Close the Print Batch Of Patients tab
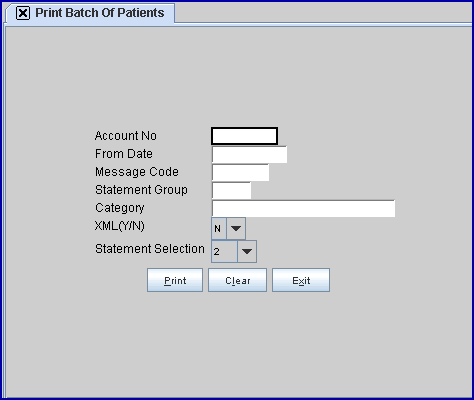474x400 pixels. coord(23,13)
